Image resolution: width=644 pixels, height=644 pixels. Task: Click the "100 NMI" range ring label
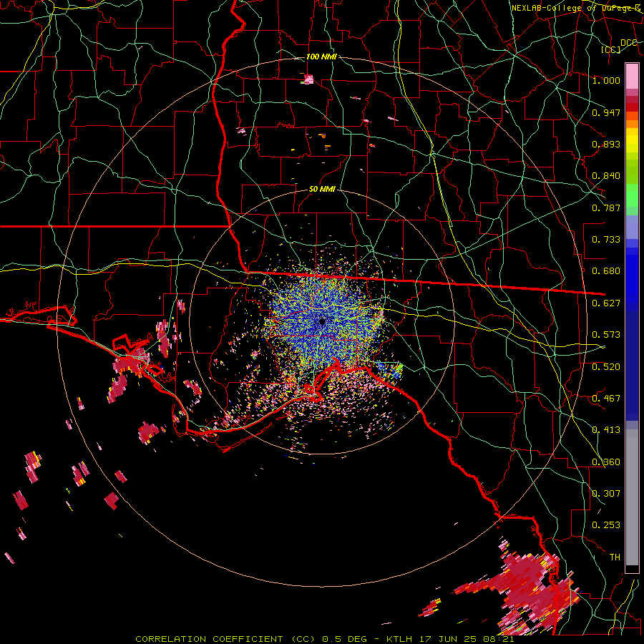(x=321, y=57)
